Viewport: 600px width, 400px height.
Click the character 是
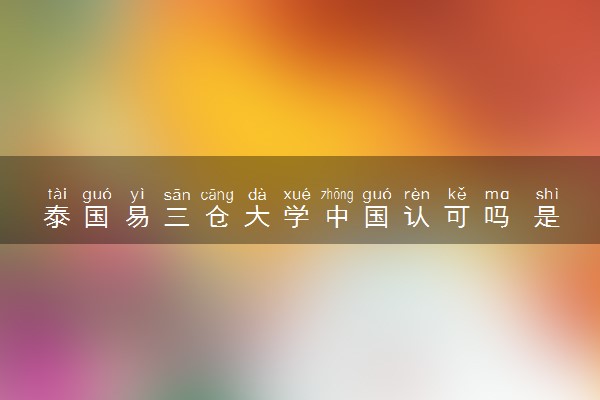[547, 217]
